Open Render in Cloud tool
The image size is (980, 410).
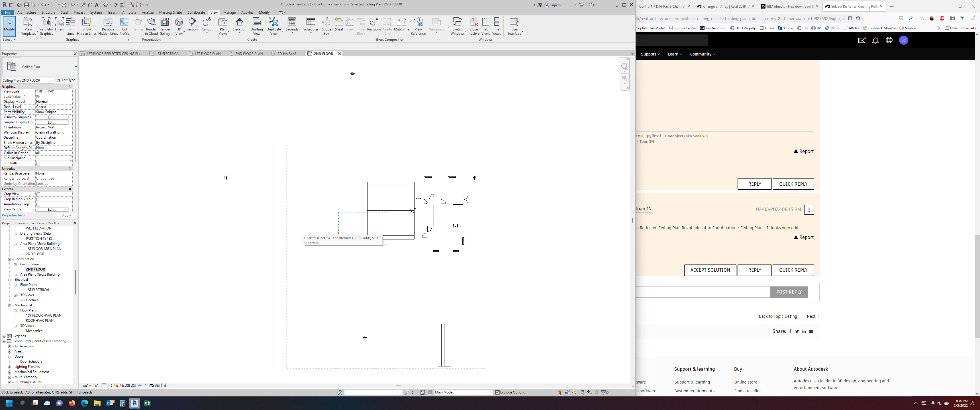tap(151, 26)
